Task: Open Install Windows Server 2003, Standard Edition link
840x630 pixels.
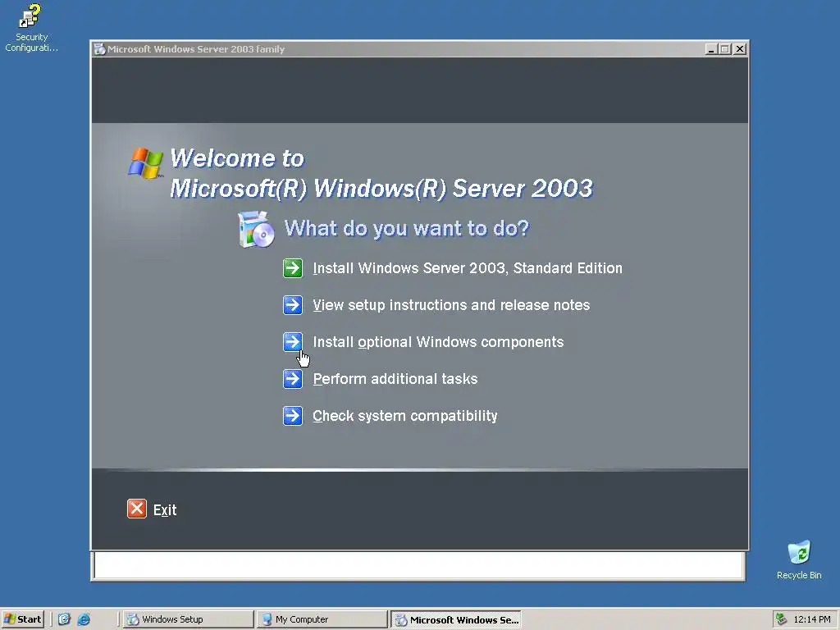Action: (467, 268)
